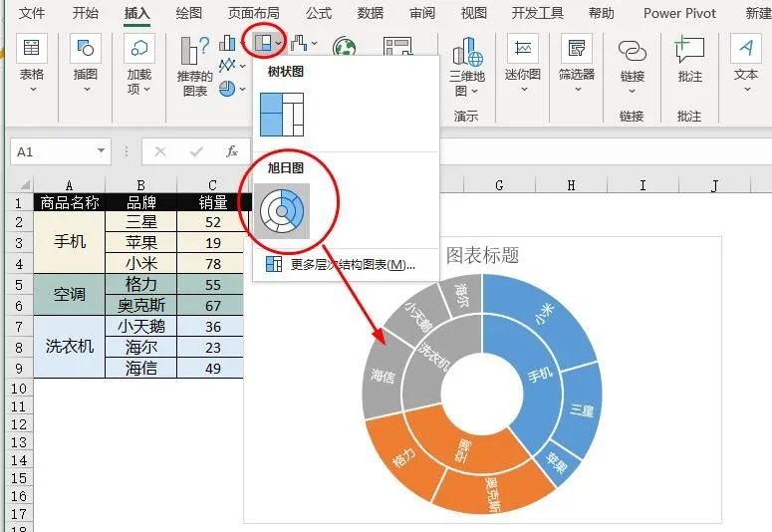Insert line chart icon

click(x=227, y=65)
